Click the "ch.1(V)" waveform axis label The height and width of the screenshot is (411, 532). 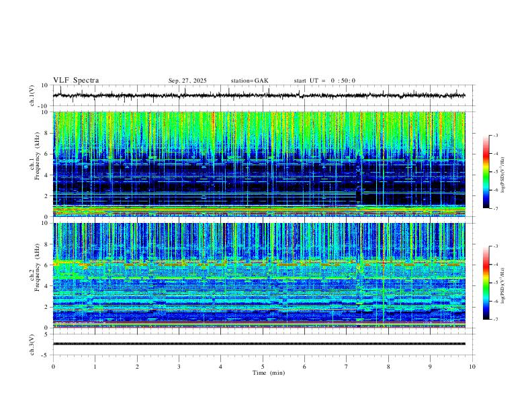point(32,95)
